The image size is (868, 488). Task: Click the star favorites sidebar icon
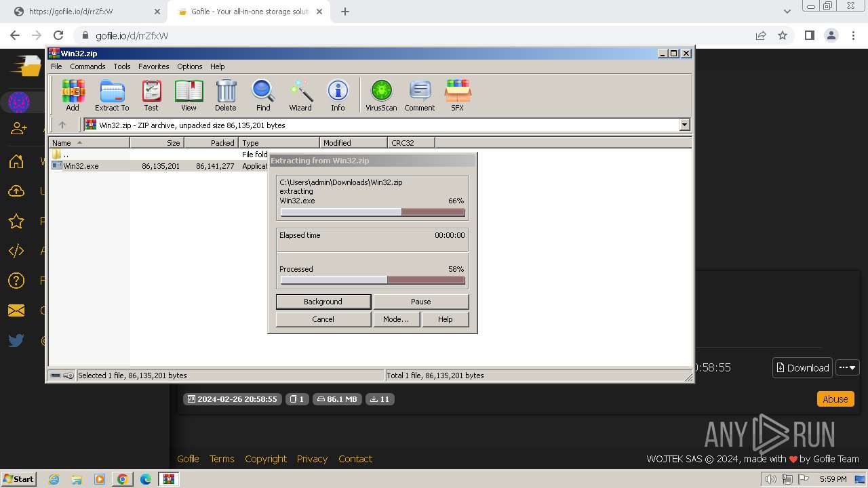pyautogui.click(x=16, y=221)
